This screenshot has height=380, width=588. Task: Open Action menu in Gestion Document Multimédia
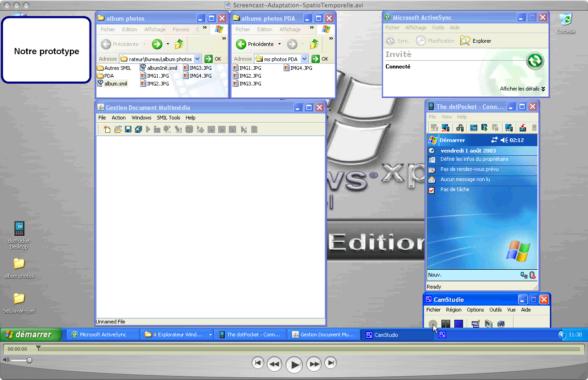[x=119, y=118]
